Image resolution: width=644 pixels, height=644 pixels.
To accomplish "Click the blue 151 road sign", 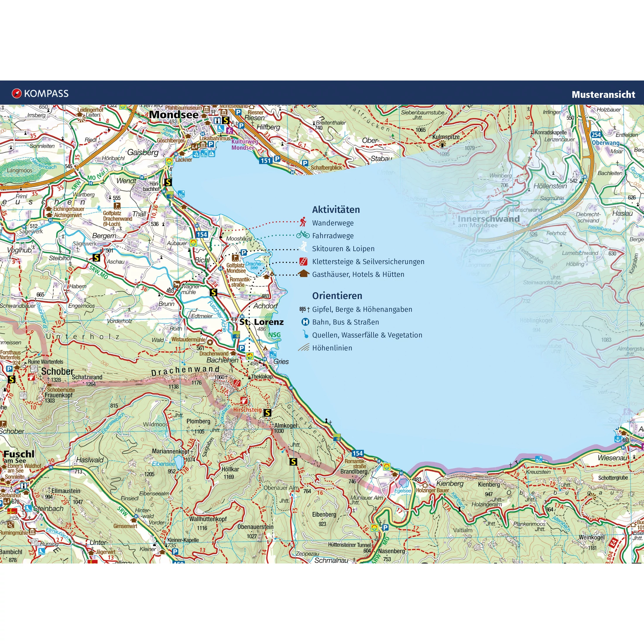I will 266,161.
